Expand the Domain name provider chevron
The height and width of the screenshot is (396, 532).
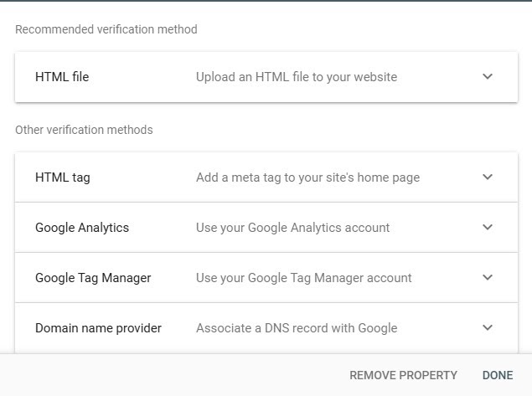488,328
